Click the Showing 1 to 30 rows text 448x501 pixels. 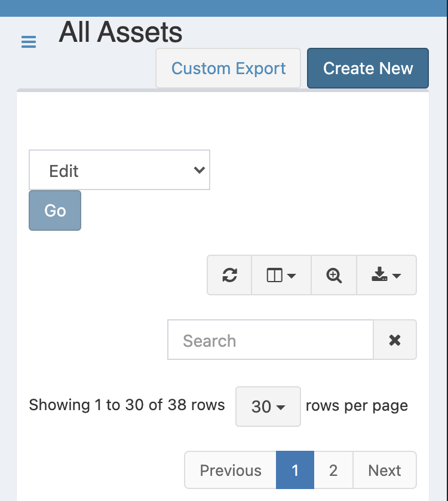click(127, 405)
